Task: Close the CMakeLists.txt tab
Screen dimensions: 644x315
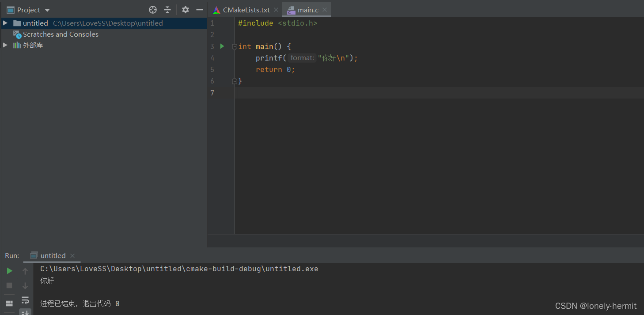Action: (x=276, y=10)
